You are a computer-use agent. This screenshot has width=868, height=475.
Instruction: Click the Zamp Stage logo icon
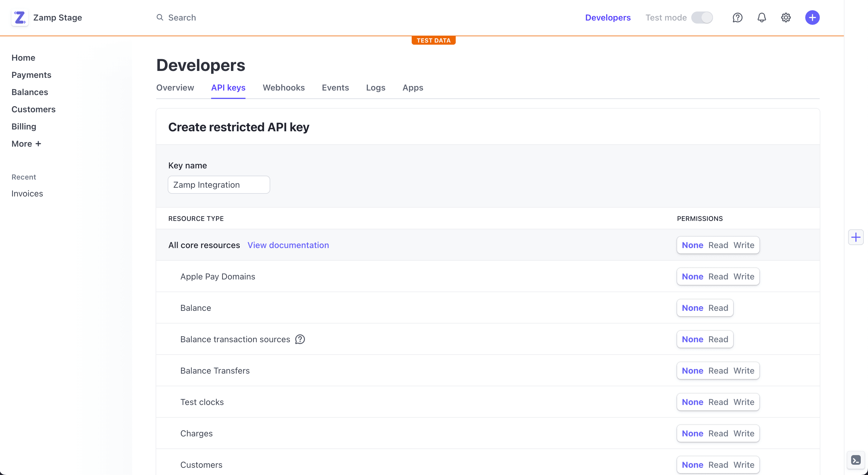(x=20, y=18)
